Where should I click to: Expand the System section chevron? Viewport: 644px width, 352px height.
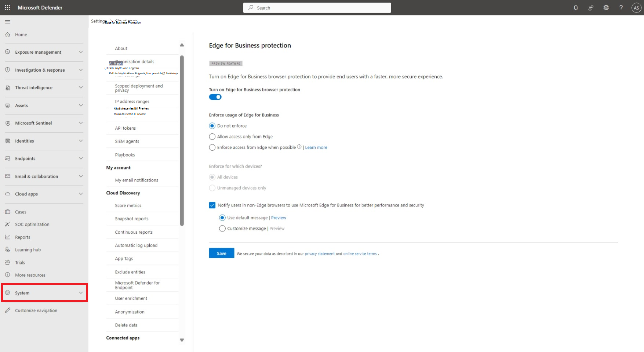pyautogui.click(x=81, y=293)
